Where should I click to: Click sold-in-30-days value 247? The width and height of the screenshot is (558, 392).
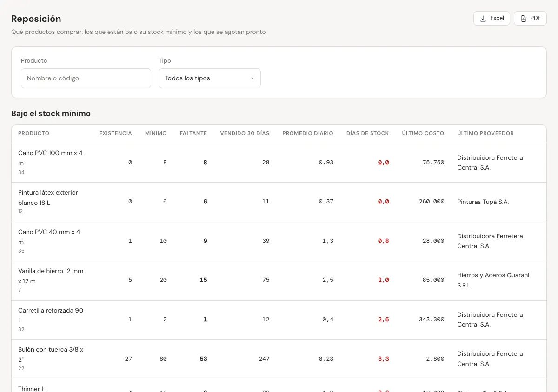point(264,359)
